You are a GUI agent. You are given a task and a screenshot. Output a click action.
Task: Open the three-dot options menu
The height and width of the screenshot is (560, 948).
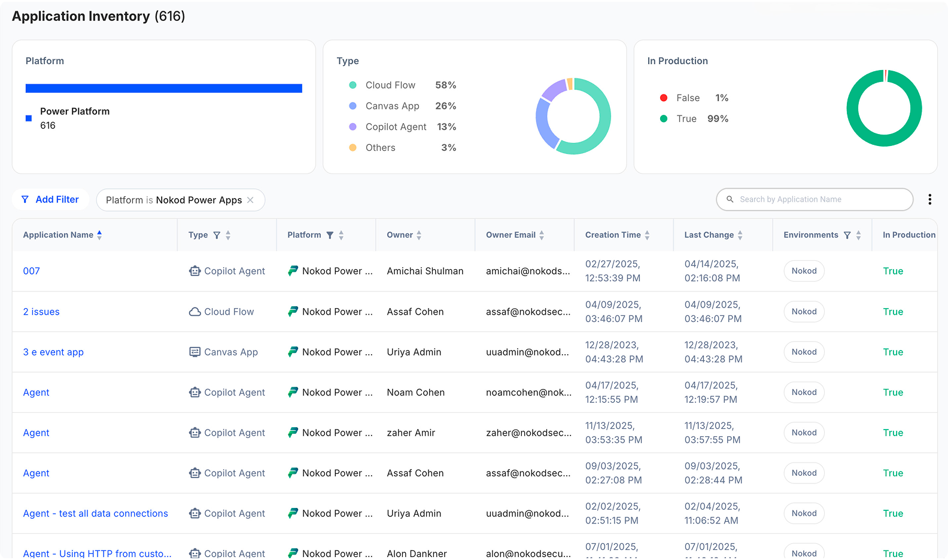coord(929,199)
